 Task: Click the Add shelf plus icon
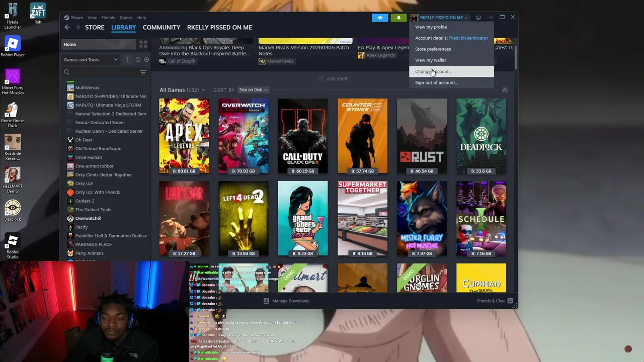click(x=321, y=78)
